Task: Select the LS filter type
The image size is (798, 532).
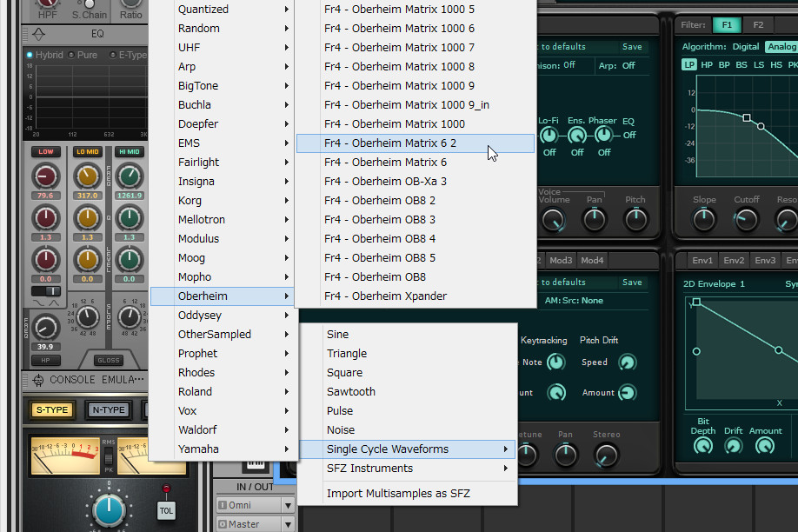Action: click(x=759, y=64)
